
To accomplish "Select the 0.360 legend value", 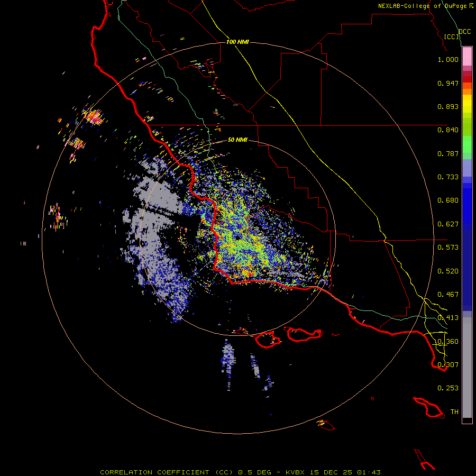I will coord(448,342).
